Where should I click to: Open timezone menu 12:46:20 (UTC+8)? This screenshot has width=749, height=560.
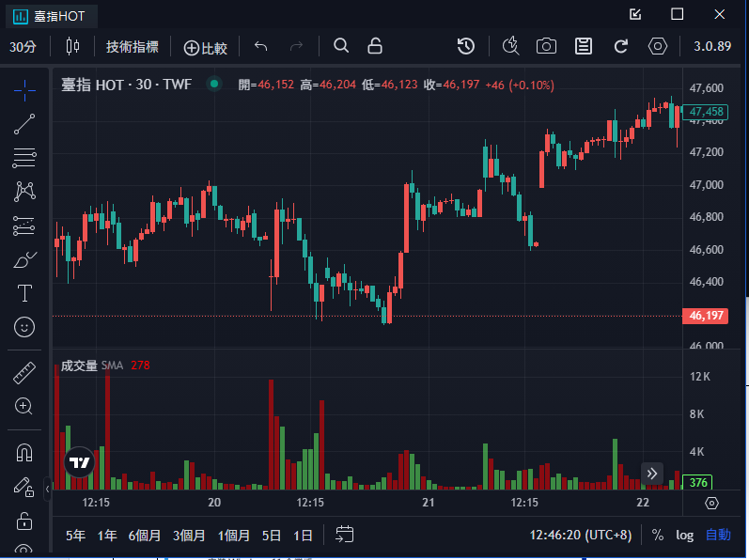pyautogui.click(x=581, y=535)
